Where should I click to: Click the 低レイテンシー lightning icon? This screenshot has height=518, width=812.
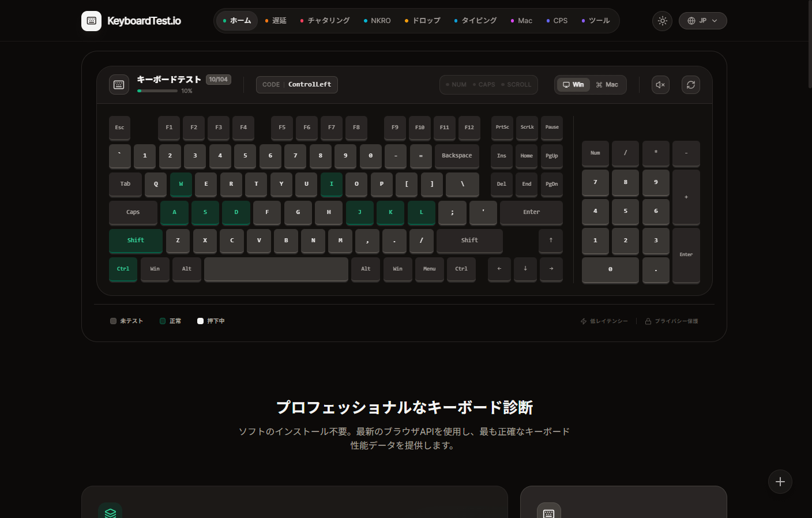583,321
